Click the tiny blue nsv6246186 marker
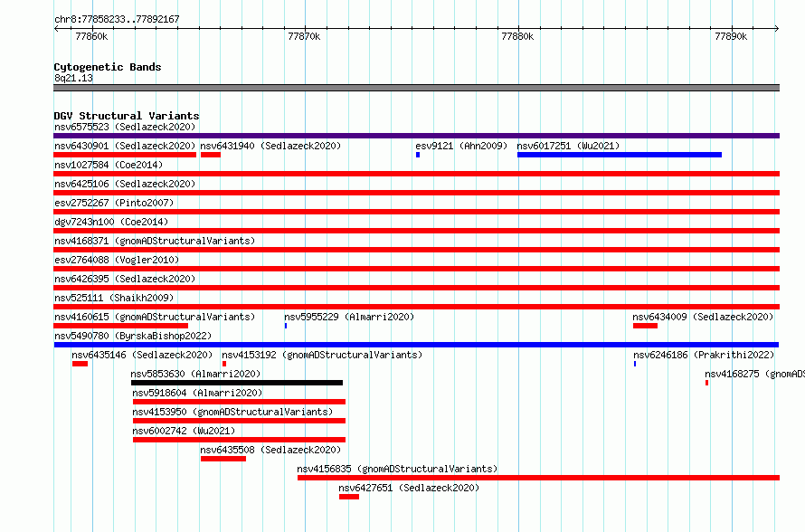 click(635, 364)
